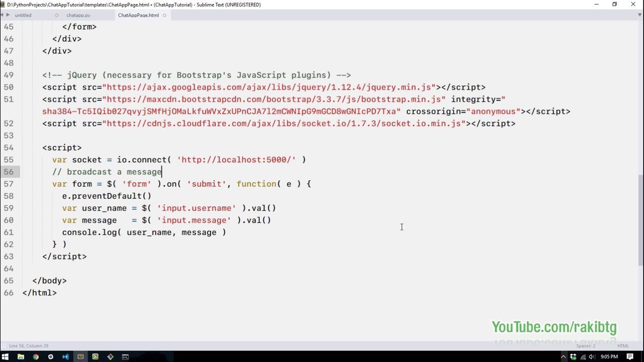Click the closing </script> tag on line 63
This screenshot has height=362, width=644.
click(64, 256)
